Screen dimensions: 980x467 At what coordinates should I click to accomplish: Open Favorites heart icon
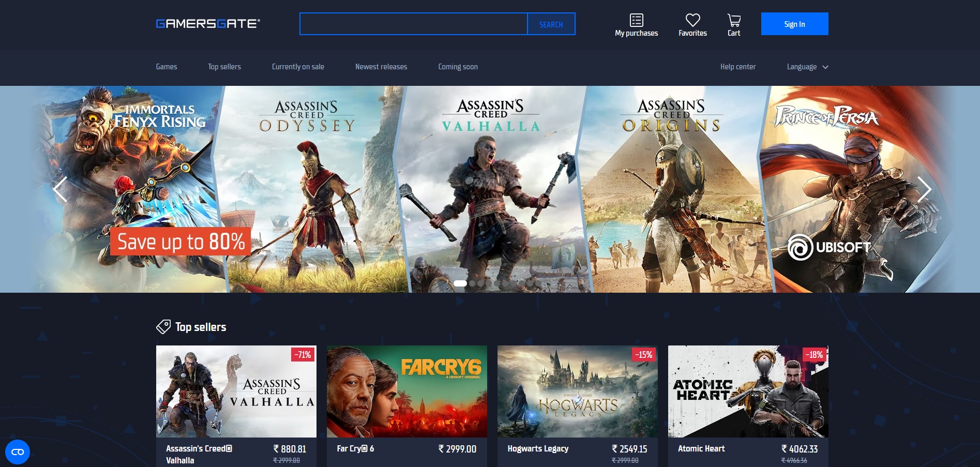[x=692, y=20]
